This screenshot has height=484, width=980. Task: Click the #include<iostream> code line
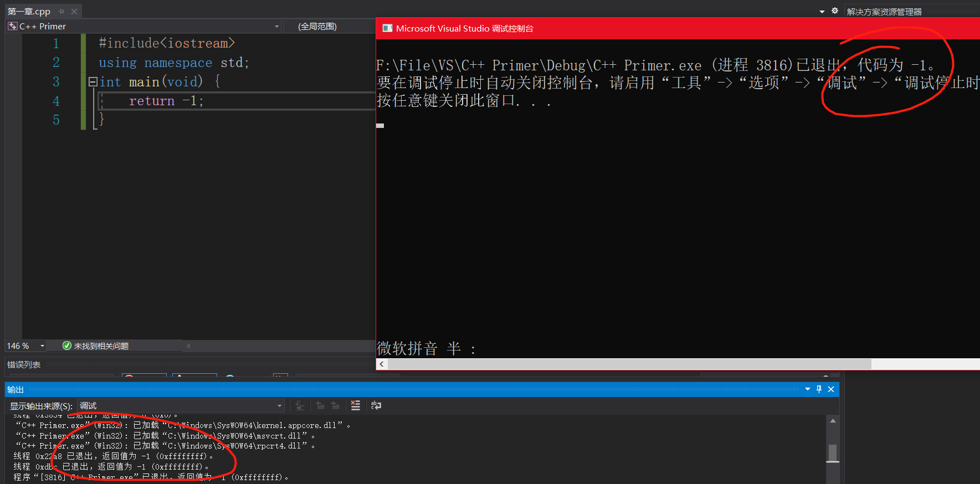pos(167,43)
